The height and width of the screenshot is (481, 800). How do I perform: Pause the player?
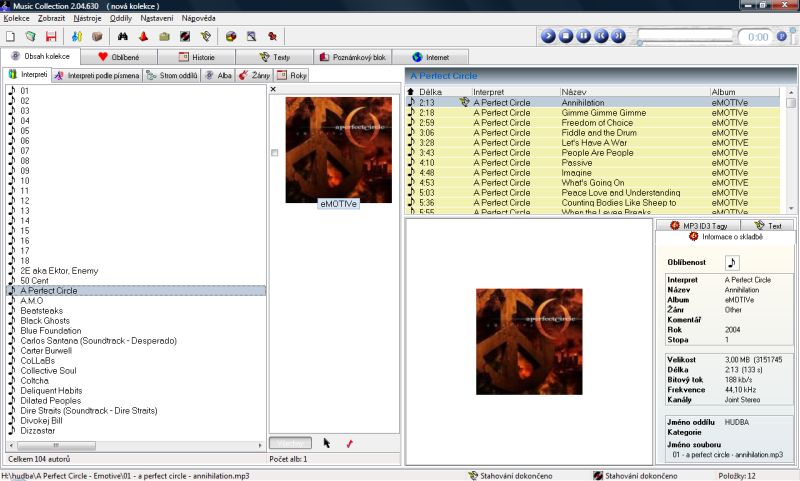pyautogui.click(x=583, y=36)
